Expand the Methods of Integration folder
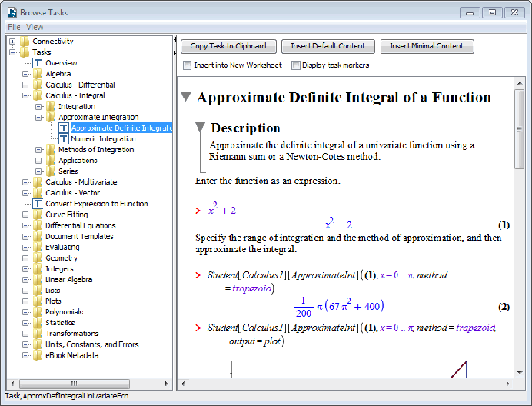532x406 pixels. coord(38,150)
